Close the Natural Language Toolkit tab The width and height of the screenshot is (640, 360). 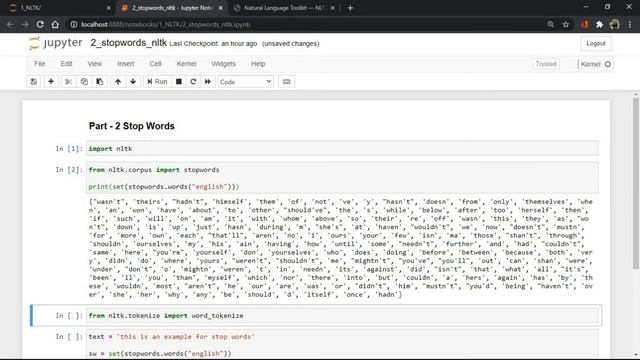click(x=333, y=8)
